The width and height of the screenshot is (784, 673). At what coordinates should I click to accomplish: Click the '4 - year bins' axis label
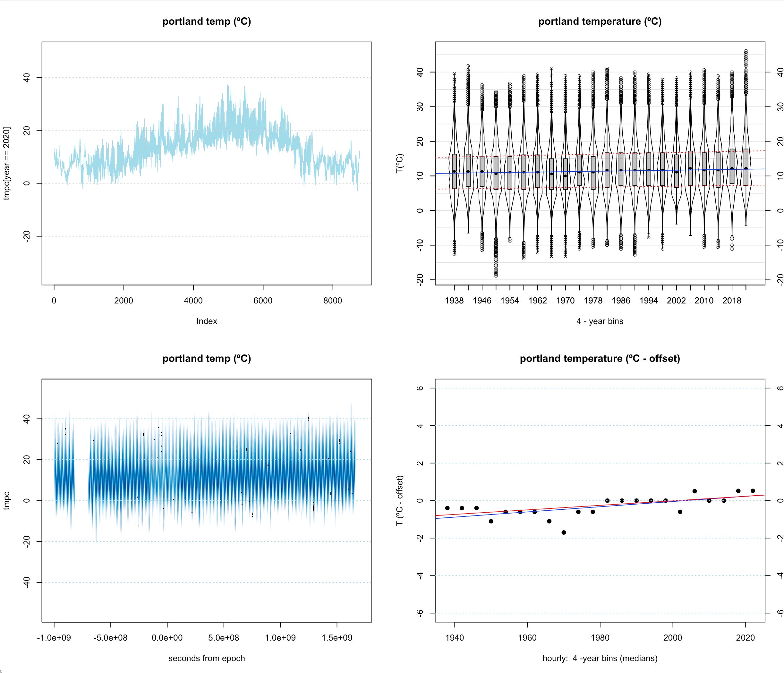pos(600,321)
